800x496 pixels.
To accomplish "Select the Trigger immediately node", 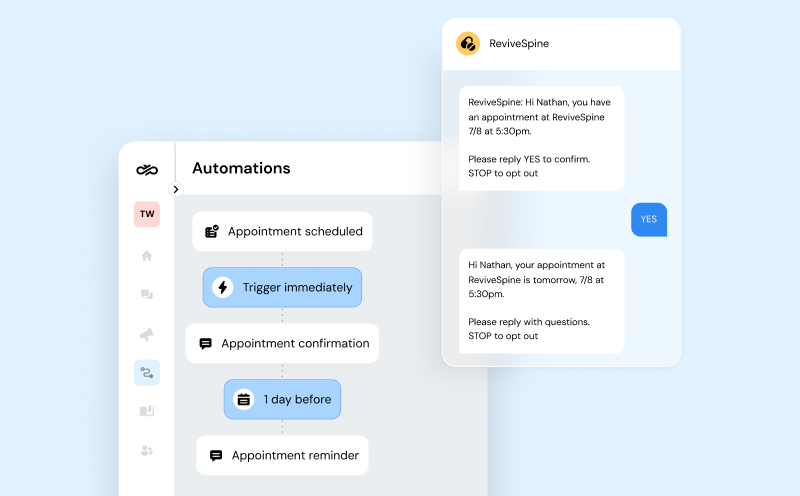I will click(x=282, y=287).
